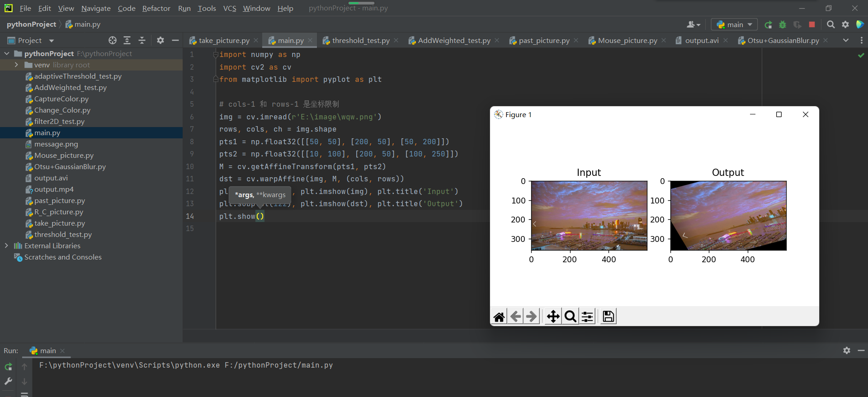Image resolution: width=868 pixels, height=397 pixels.
Task: Place cursor on line 14 plt.show()
Action: [241, 216]
